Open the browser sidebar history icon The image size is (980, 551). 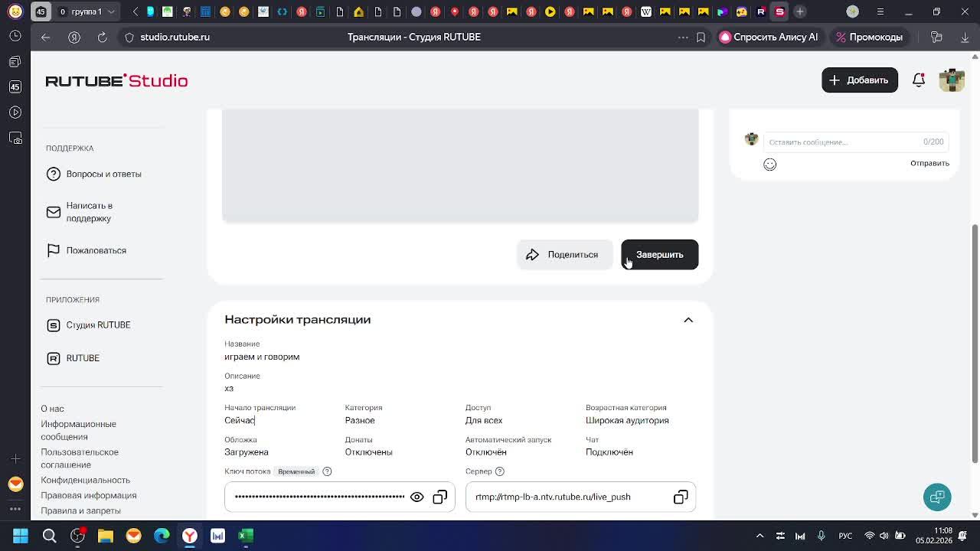(x=15, y=37)
